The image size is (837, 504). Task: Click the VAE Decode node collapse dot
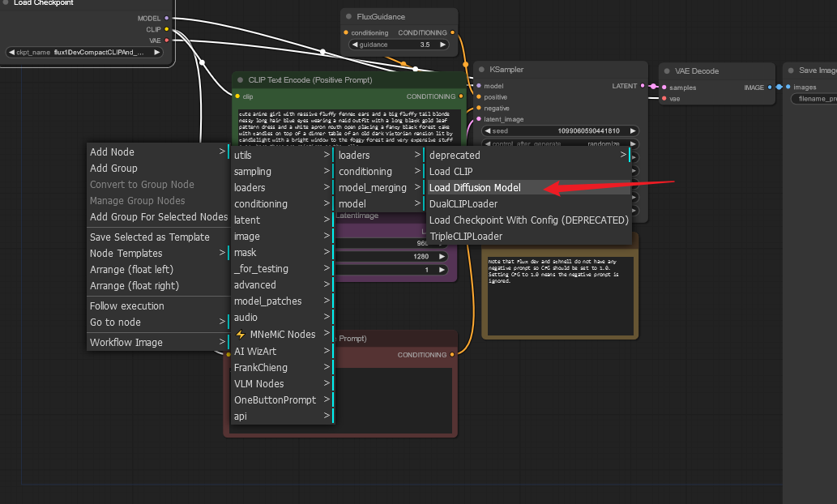[x=666, y=71]
